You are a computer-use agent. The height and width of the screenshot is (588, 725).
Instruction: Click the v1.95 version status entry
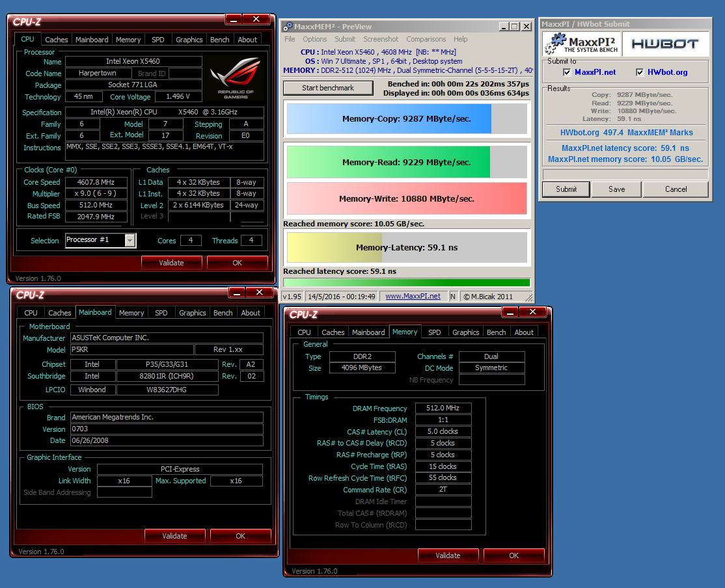pos(292,297)
